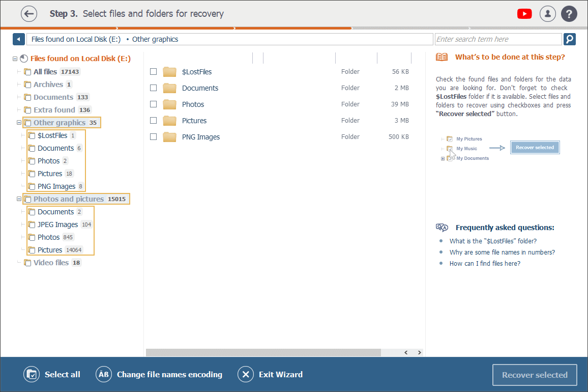Image resolution: width=588 pixels, height=392 pixels.
Task: Click the help question mark icon
Action: 569,14
